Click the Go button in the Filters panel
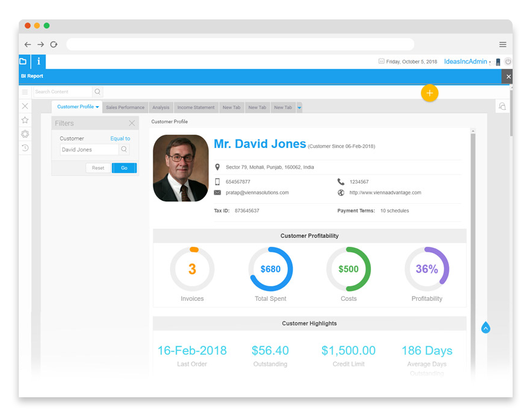This screenshot has width=532, height=410. (x=124, y=168)
